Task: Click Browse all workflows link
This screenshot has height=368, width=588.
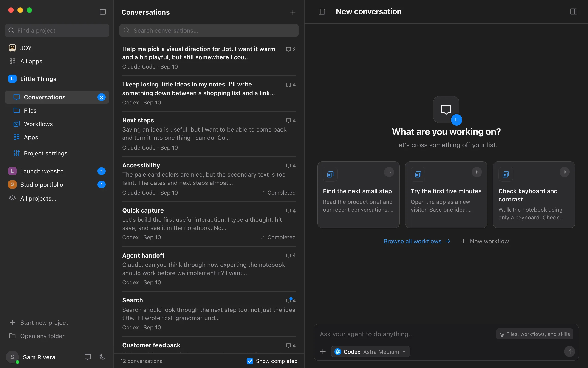Action: (x=417, y=241)
